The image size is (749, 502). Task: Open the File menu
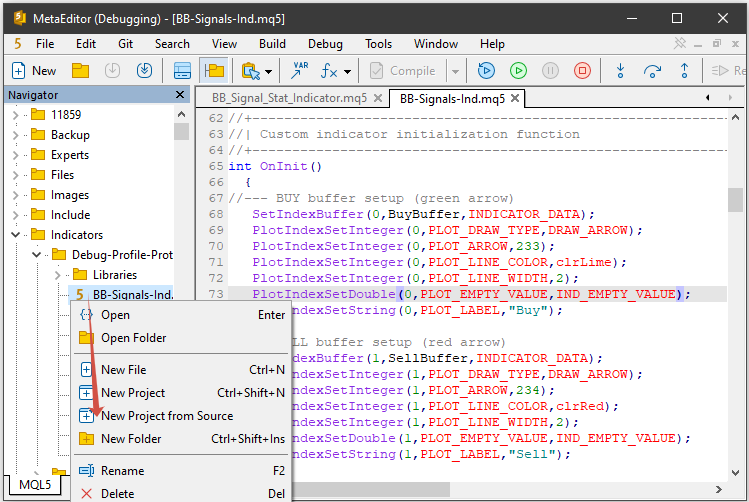tap(45, 44)
